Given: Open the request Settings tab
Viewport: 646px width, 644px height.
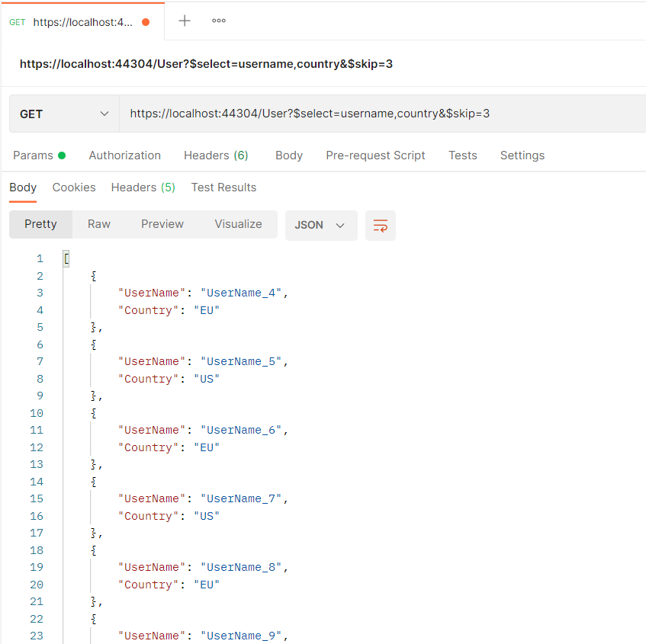Looking at the screenshot, I should pyautogui.click(x=522, y=155).
